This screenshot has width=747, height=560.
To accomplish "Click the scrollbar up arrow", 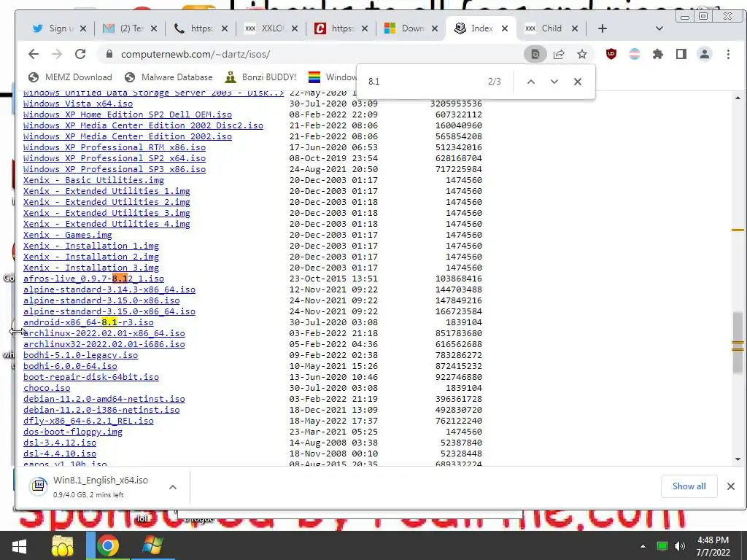I will 738,98.
